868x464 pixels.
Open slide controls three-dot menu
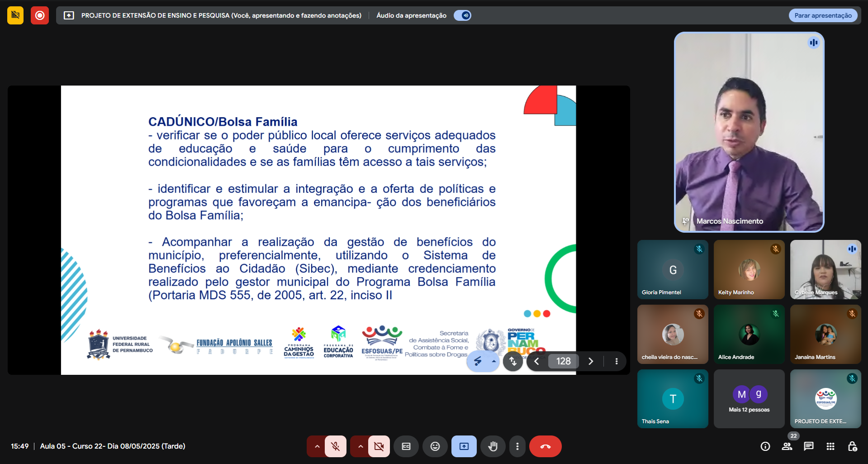click(x=617, y=361)
